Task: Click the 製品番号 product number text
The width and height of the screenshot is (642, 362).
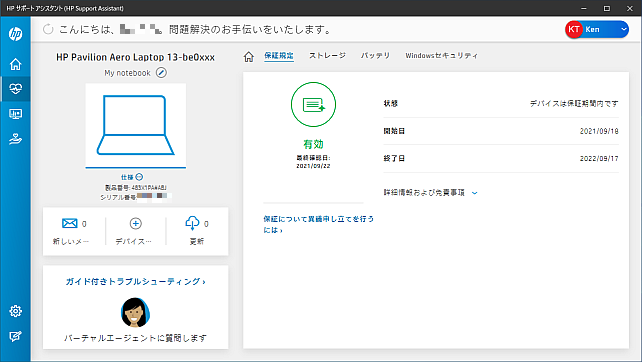Action: point(136,188)
